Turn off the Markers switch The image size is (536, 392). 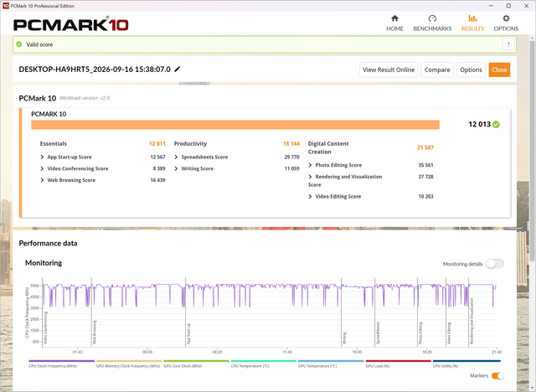click(x=497, y=375)
